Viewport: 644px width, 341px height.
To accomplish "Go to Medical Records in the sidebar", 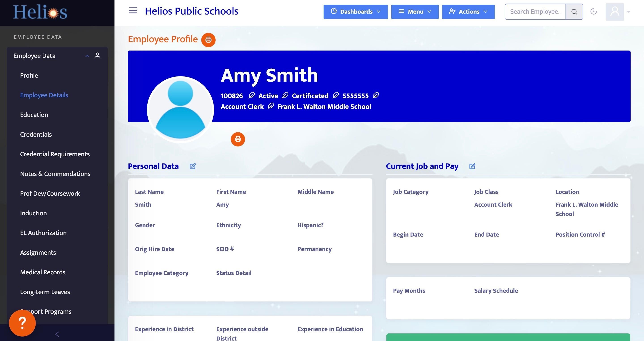I will click(x=42, y=272).
